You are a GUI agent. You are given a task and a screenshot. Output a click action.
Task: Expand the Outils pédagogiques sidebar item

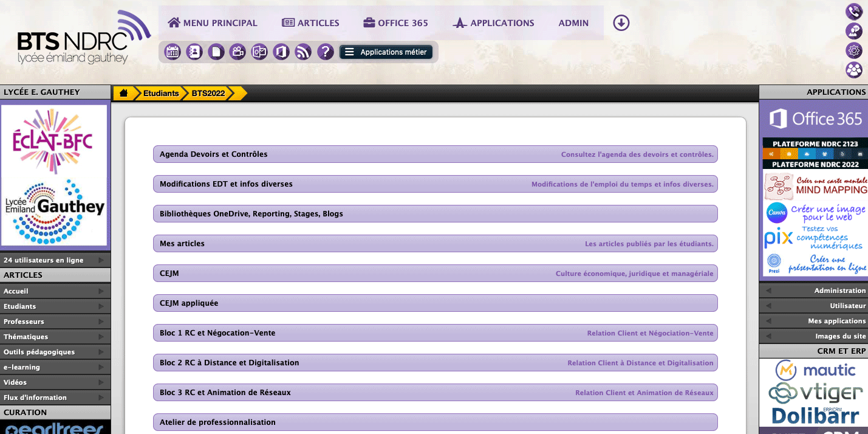point(55,352)
